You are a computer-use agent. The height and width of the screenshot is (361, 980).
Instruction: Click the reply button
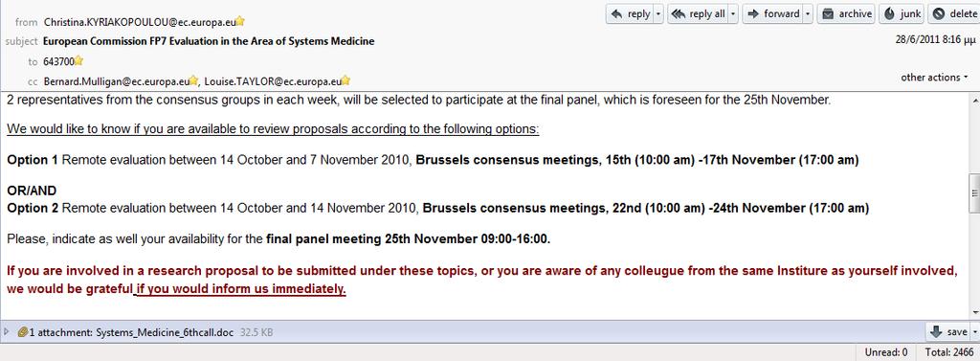pos(630,13)
